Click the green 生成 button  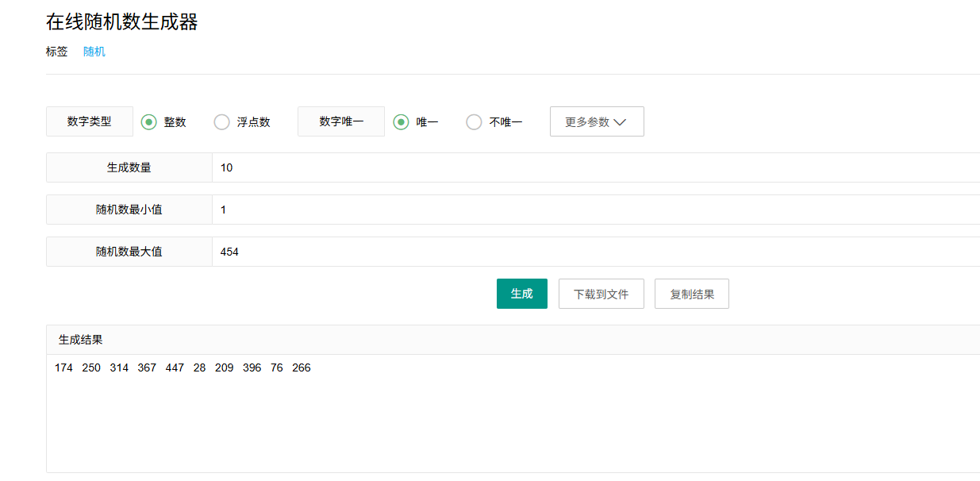pyautogui.click(x=522, y=294)
